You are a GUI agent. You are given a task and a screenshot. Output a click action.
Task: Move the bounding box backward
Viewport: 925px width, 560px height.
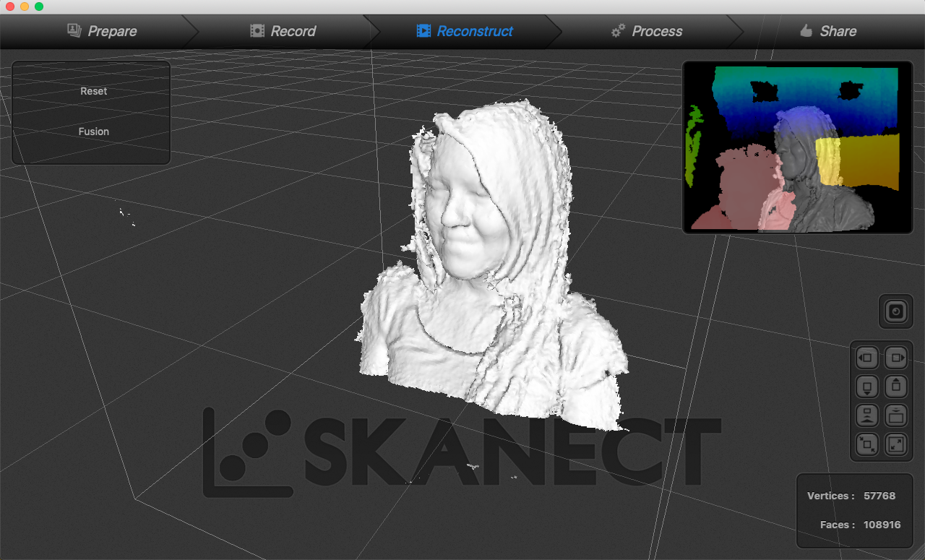pyautogui.click(x=896, y=415)
